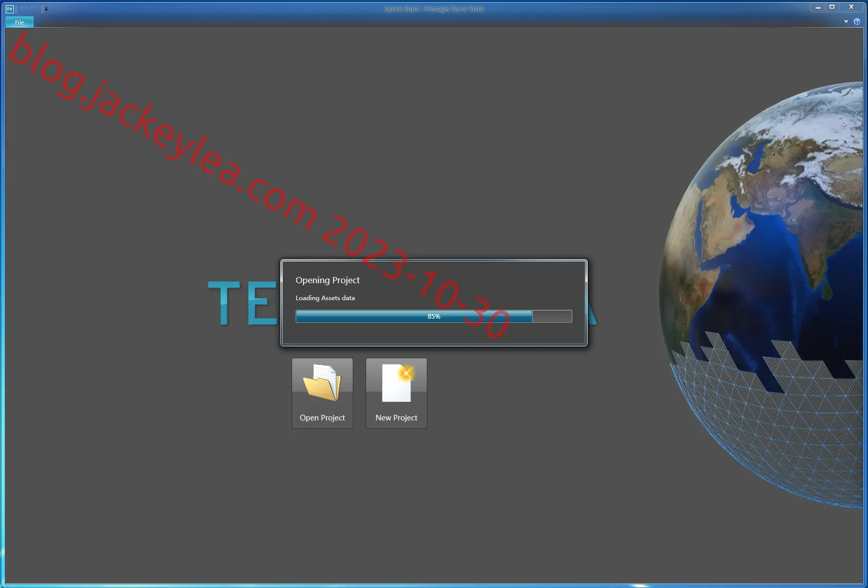Click the 'Opening Project' dialog heading

coord(328,280)
